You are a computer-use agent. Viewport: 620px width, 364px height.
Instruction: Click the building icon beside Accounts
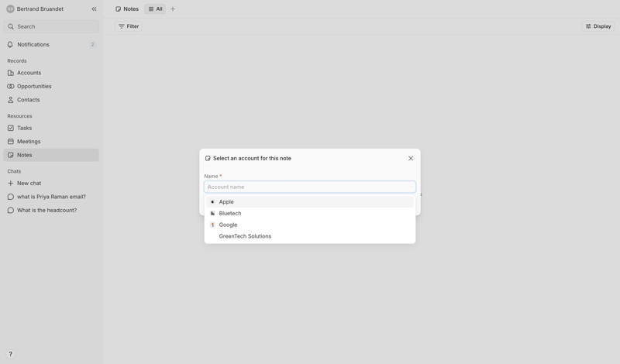tap(11, 73)
